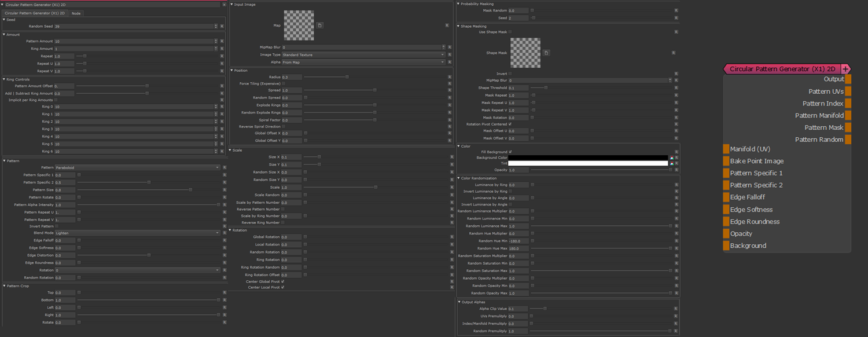Viewport: 868px width, 337px height.
Task: Click the Background Color black swatch
Action: pos(587,157)
